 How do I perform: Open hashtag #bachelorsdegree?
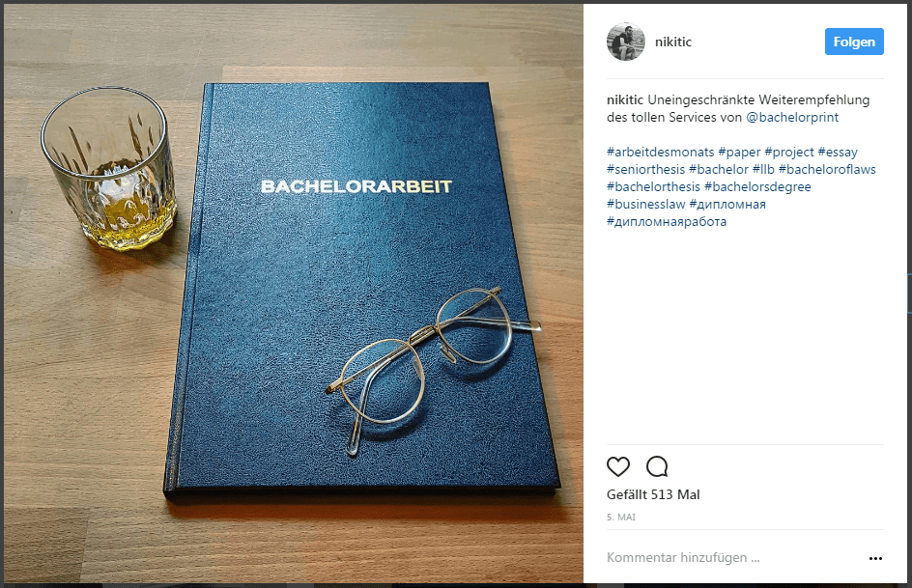coord(757,187)
